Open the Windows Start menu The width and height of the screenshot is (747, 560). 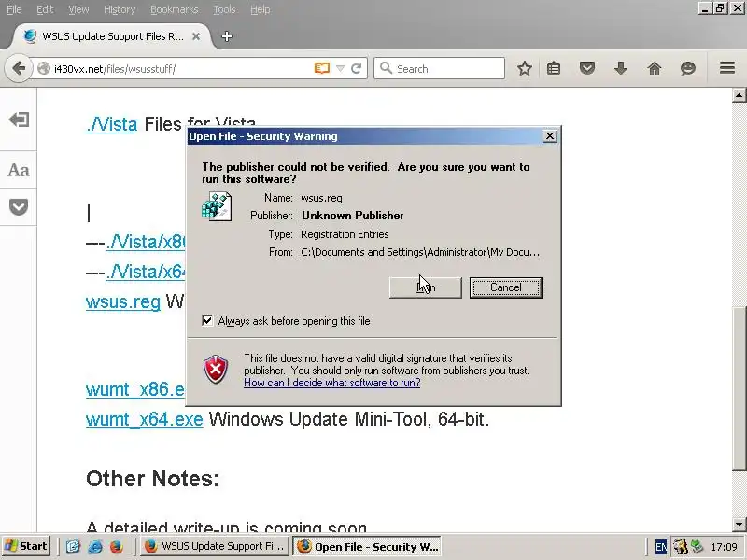coord(26,546)
